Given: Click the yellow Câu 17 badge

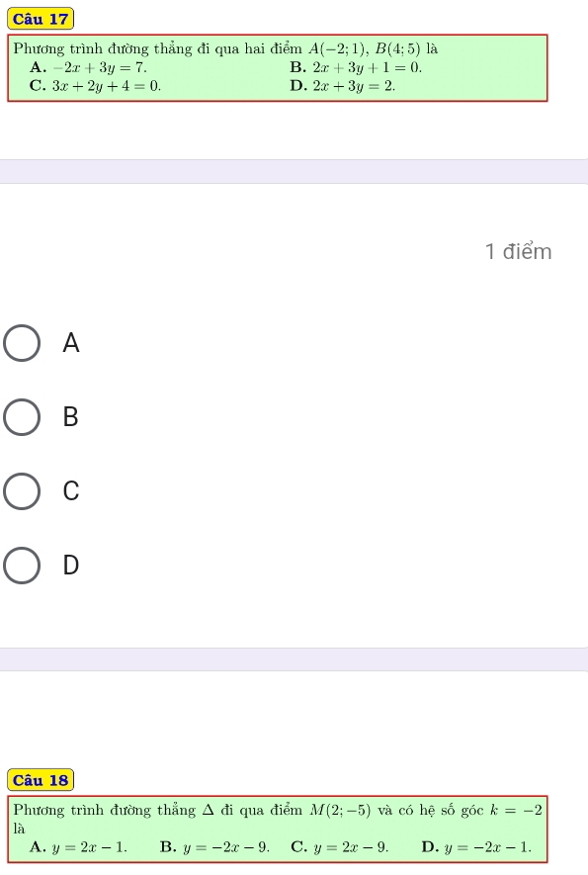Looking at the screenshot, I should (x=41, y=19).
